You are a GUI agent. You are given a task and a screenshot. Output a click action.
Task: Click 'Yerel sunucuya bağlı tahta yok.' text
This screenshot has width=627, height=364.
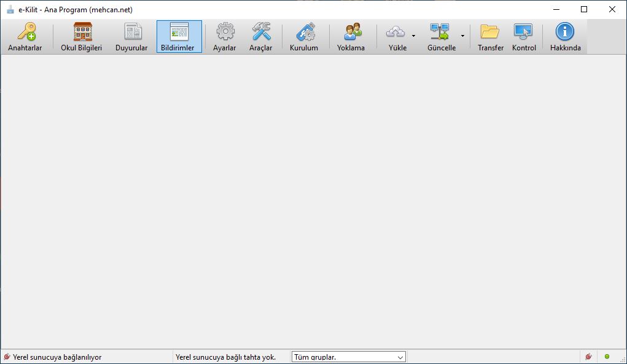click(225, 357)
